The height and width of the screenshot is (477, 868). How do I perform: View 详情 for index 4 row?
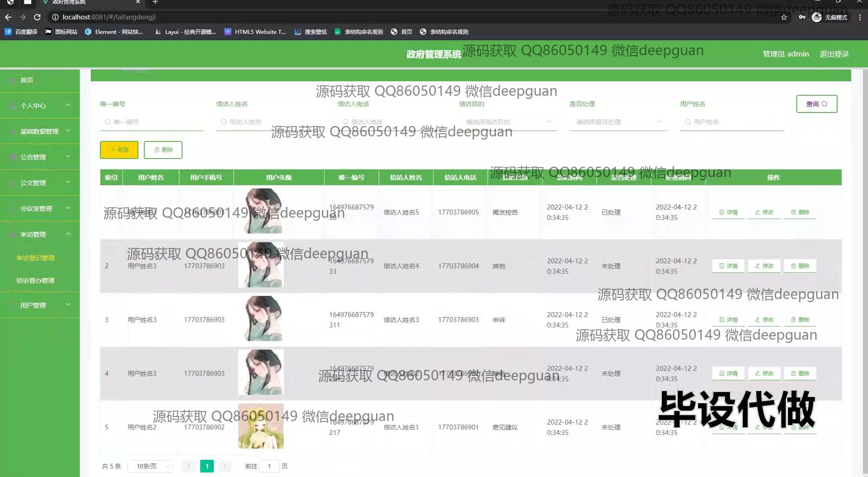(728, 374)
